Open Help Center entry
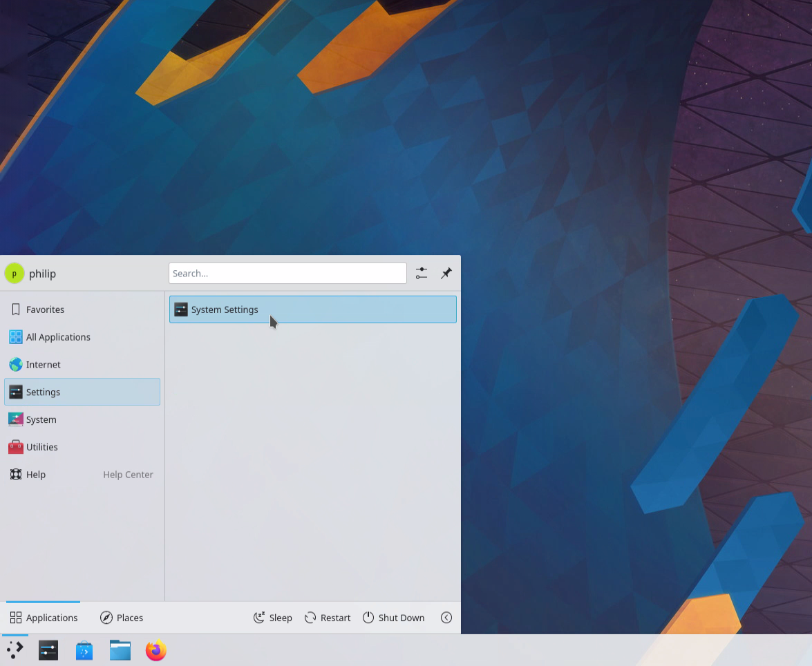This screenshot has width=812, height=666. coord(82,475)
